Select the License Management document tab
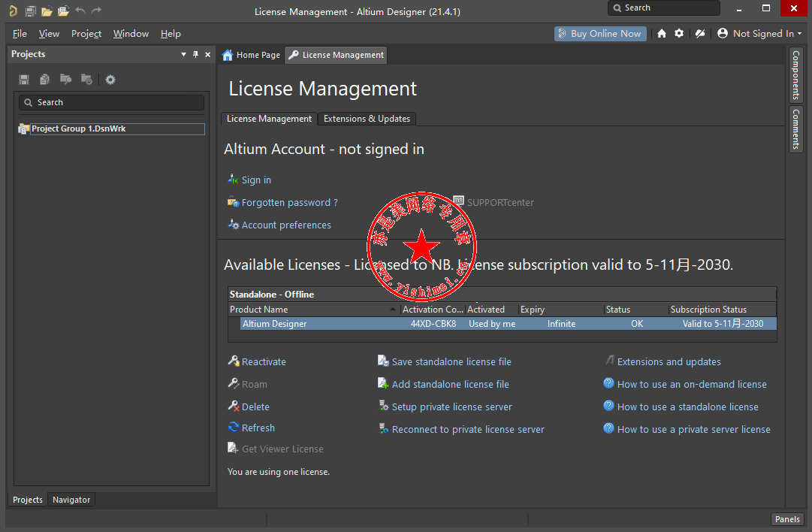 click(x=336, y=55)
